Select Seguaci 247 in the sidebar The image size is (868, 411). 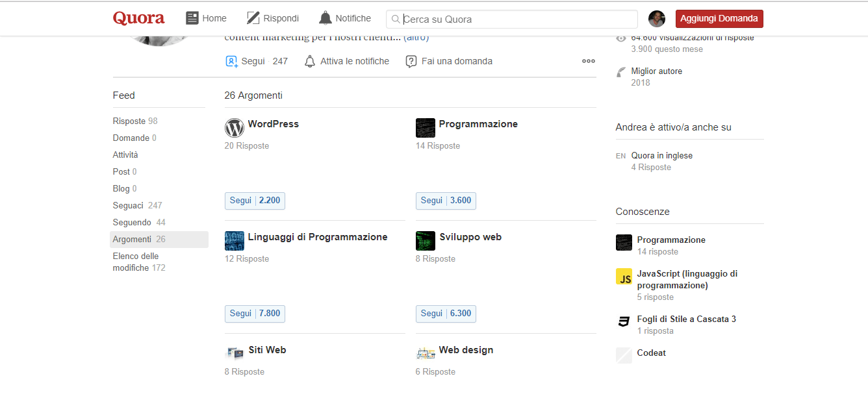(x=137, y=206)
